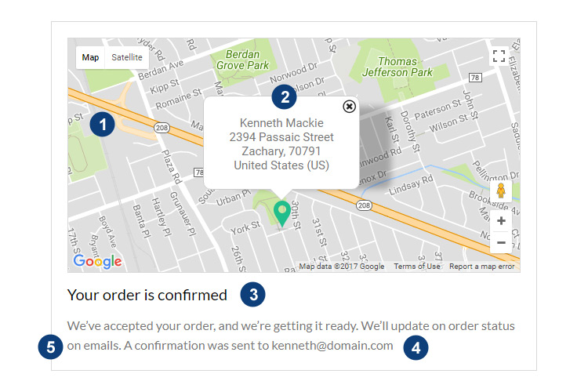Click badge 3 beside the order heading
This screenshot has width=588, height=392.
point(252,295)
